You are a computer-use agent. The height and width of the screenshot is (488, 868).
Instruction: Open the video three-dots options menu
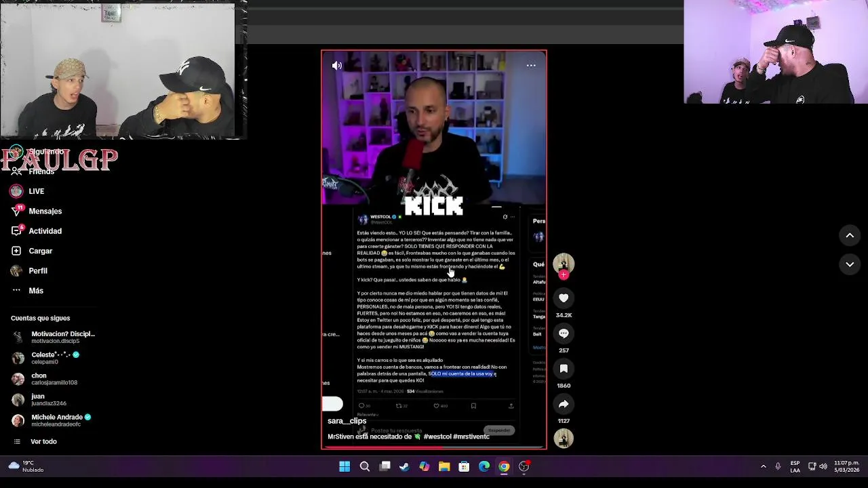pyautogui.click(x=531, y=66)
